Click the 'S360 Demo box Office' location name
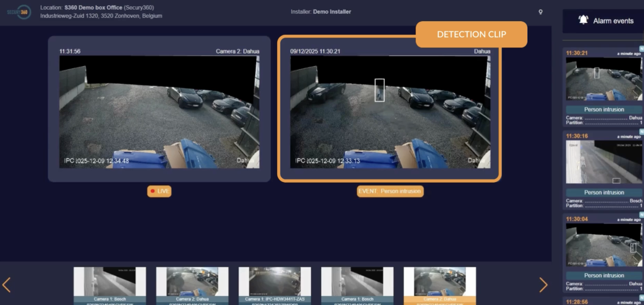 pyautogui.click(x=93, y=7)
